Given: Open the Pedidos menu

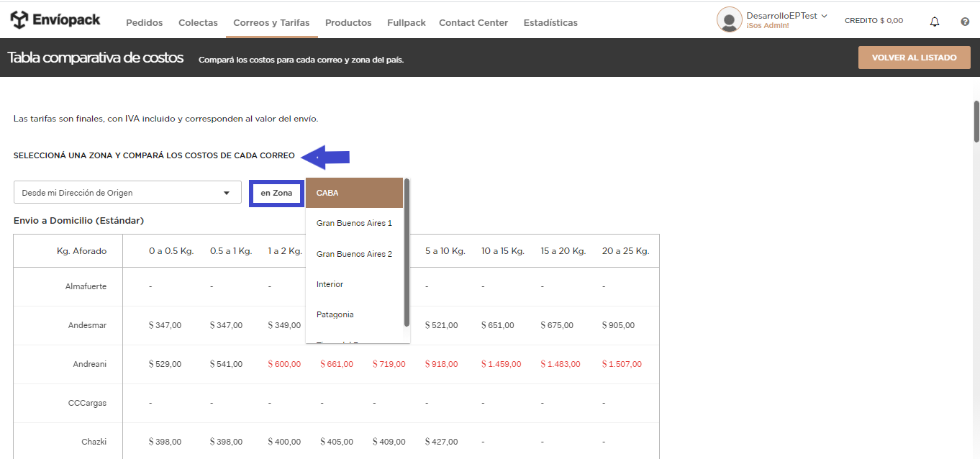Looking at the screenshot, I should click(145, 23).
